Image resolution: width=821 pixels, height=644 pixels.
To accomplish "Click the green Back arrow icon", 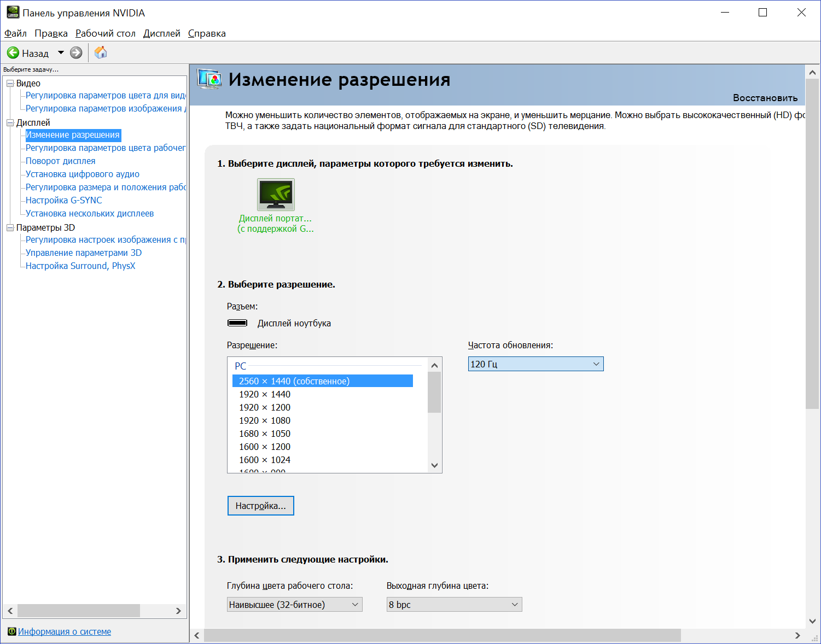I will tap(13, 53).
